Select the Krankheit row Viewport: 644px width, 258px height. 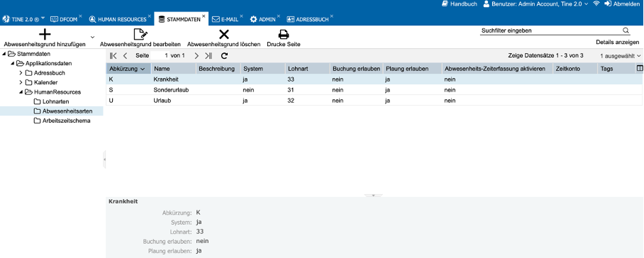374,79
